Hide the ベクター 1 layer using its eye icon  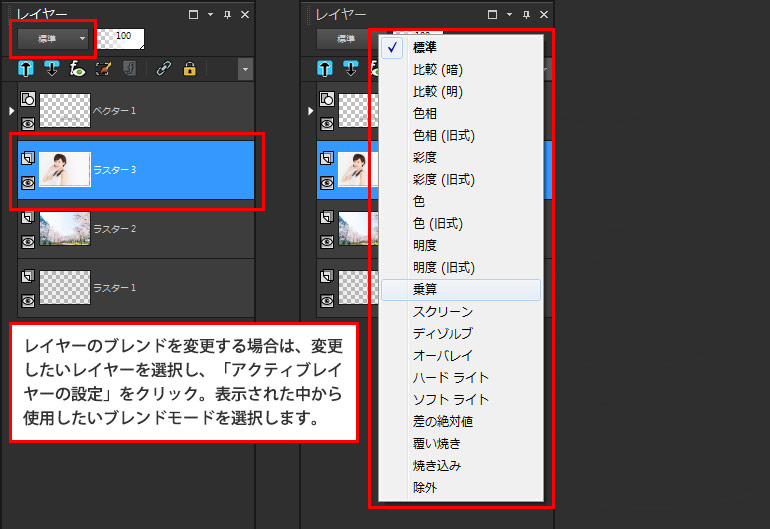click(28, 122)
